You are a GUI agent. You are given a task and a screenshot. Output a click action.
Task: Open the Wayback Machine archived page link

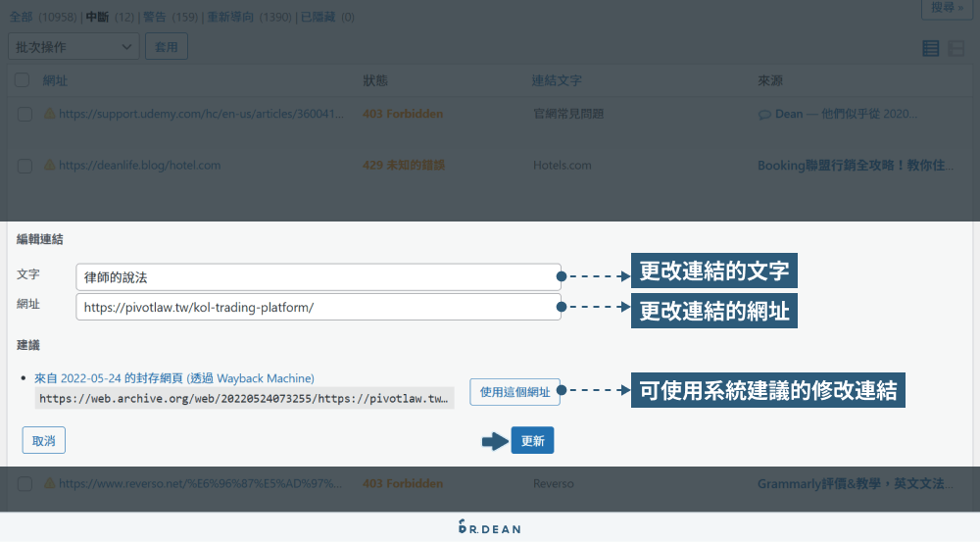tap(174, 378)
